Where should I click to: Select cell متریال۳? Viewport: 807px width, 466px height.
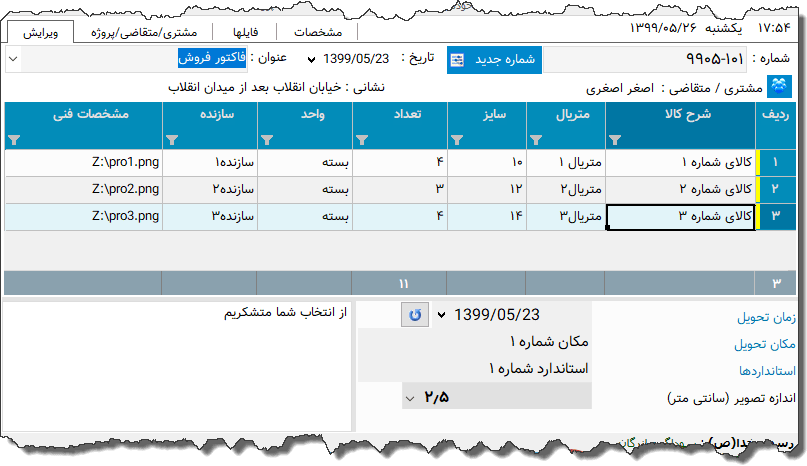(566, 216)
